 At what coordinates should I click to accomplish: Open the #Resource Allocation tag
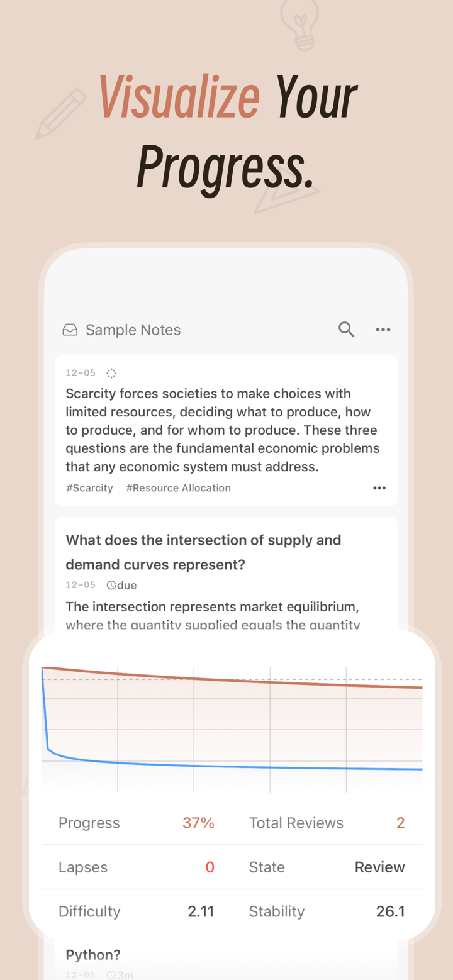coord(178,487)
